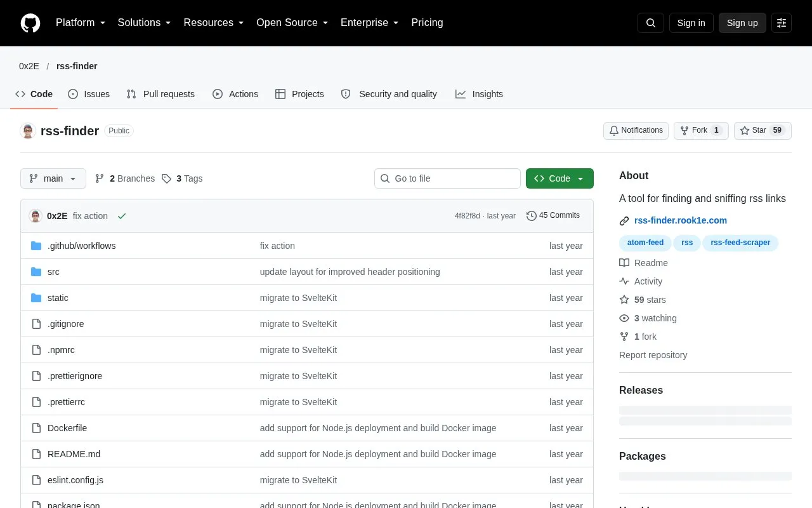Screen dimensions: 812x508
Task: Click the rss-feed-scraper topic tag
Action: coord(740,243)
